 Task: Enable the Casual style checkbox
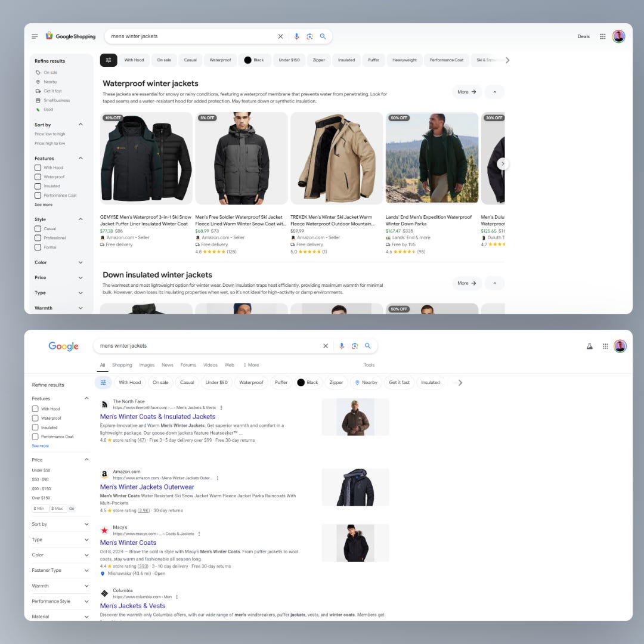click(x=38, y=229)
